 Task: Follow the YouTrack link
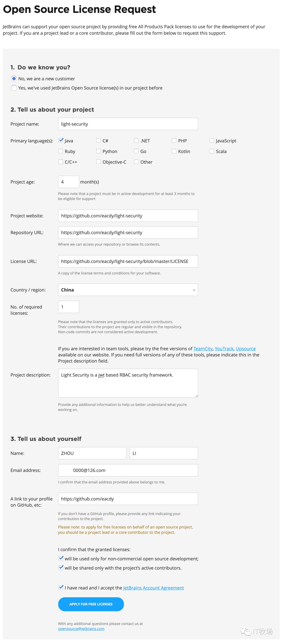click(224, 349)
